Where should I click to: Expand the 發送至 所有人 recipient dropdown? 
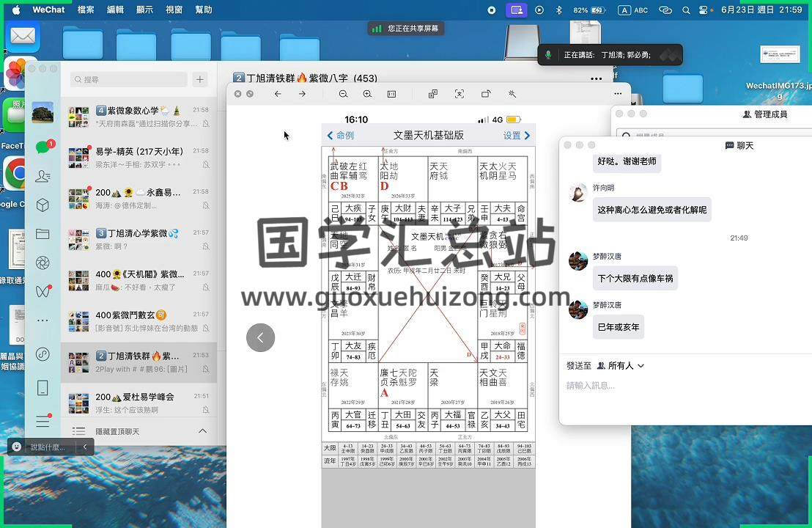click(621, 365)
